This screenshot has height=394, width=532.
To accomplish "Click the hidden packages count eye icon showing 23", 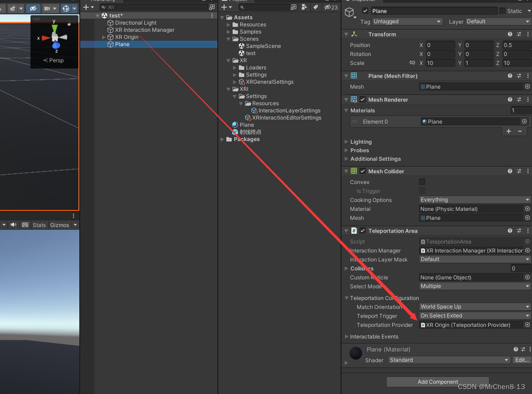I will point(328,7).
